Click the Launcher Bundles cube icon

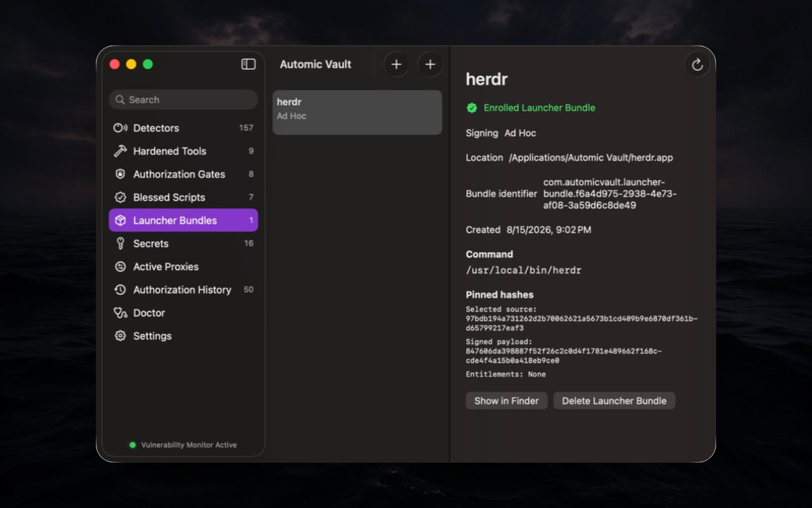click(120, 221)
